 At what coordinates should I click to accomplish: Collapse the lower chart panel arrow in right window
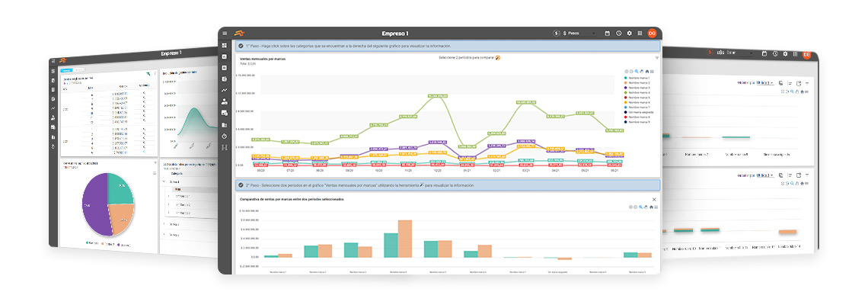click(x=806, y=175)
